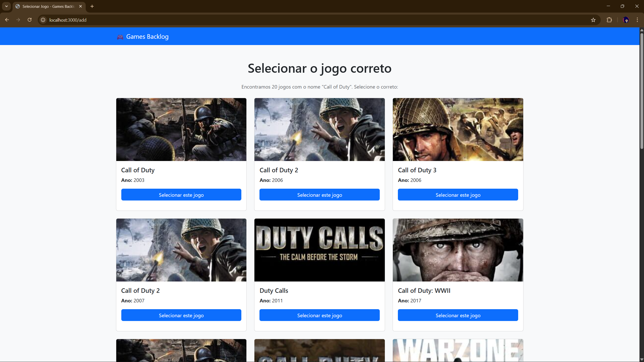Open the Chrome three-dot menu
The width and height of the screenshot is (644, 362).
(637, 20)
